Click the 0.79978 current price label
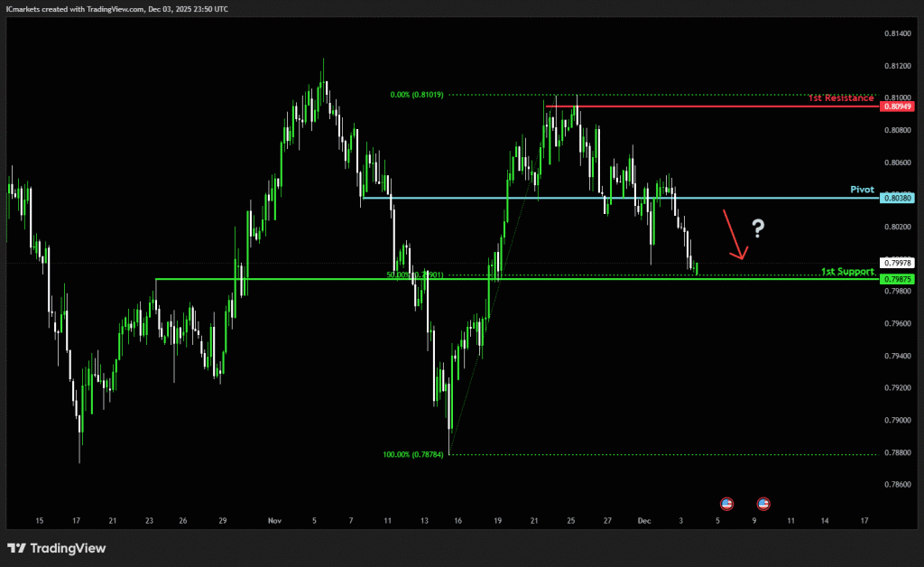Screen dimensions: 924x567 pyautogui.click(x=899, y=263)
